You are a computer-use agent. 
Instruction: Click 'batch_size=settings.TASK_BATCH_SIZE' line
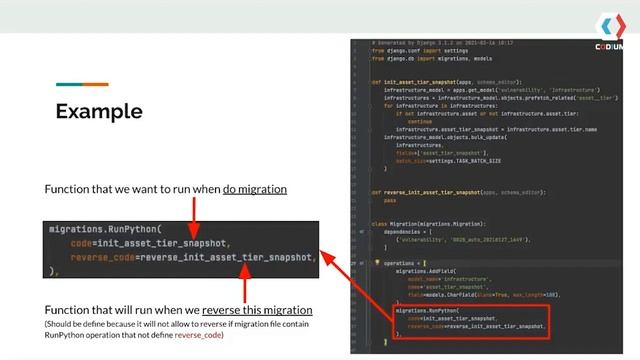tap(449, 161)
